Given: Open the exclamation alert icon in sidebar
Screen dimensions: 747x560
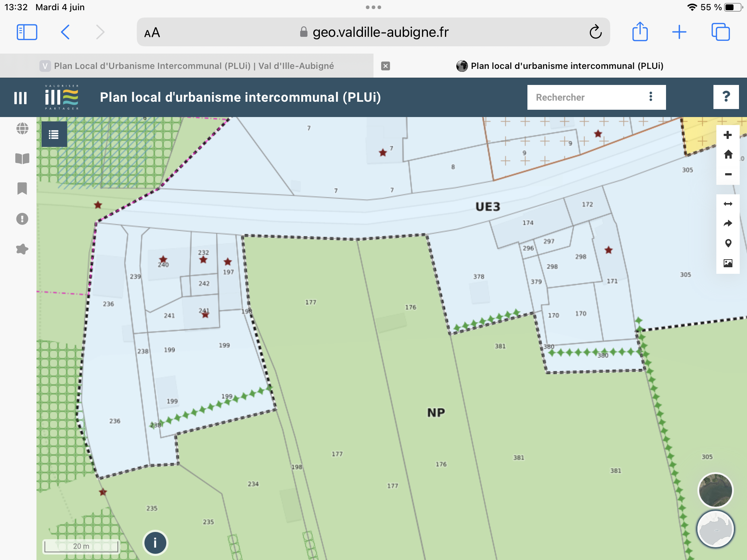Looking at the screenshot, I should tap(22, 219).
